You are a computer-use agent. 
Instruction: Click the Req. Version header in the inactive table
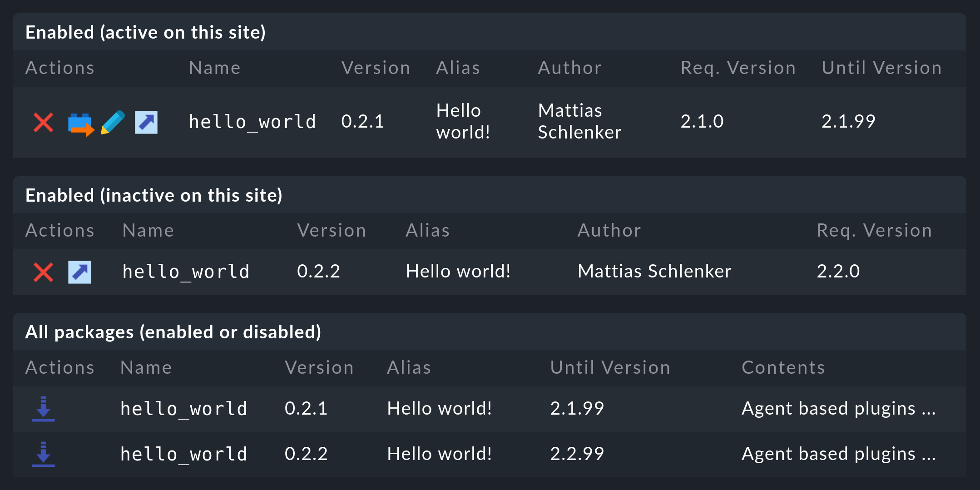click(x=874, y=231)
